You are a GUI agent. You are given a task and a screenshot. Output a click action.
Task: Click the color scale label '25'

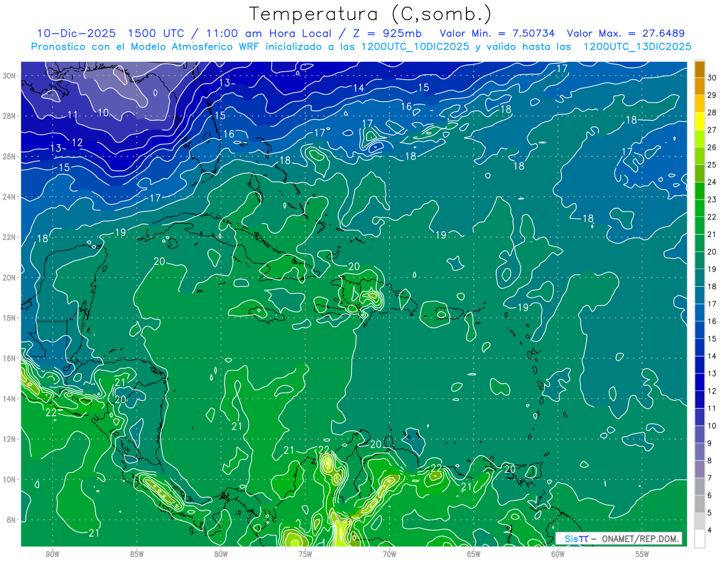pos(712,165)
